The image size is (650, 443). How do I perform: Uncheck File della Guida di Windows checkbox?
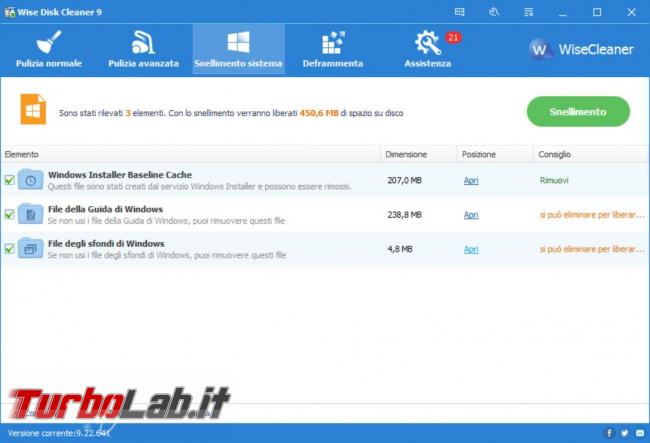pos(10,214)
